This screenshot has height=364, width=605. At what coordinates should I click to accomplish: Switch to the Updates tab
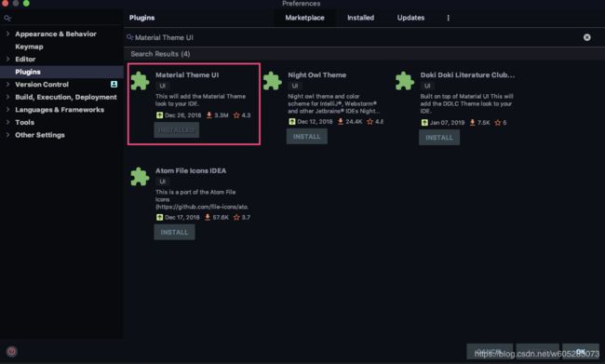click(x=410, y=18)
